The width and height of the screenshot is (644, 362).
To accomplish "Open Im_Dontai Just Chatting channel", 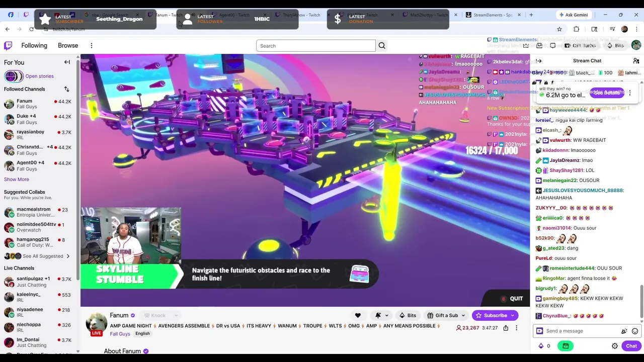I will (37, 342).
